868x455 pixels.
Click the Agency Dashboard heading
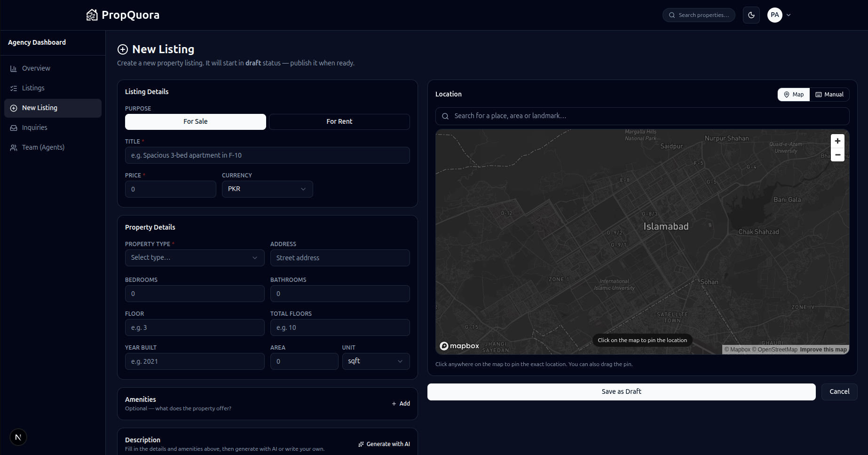(x=37, y=42)
